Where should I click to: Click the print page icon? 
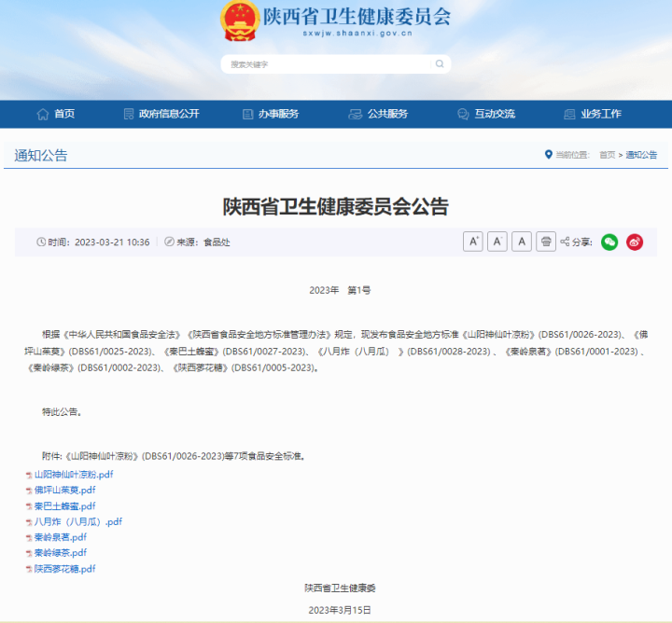[546, 242]
